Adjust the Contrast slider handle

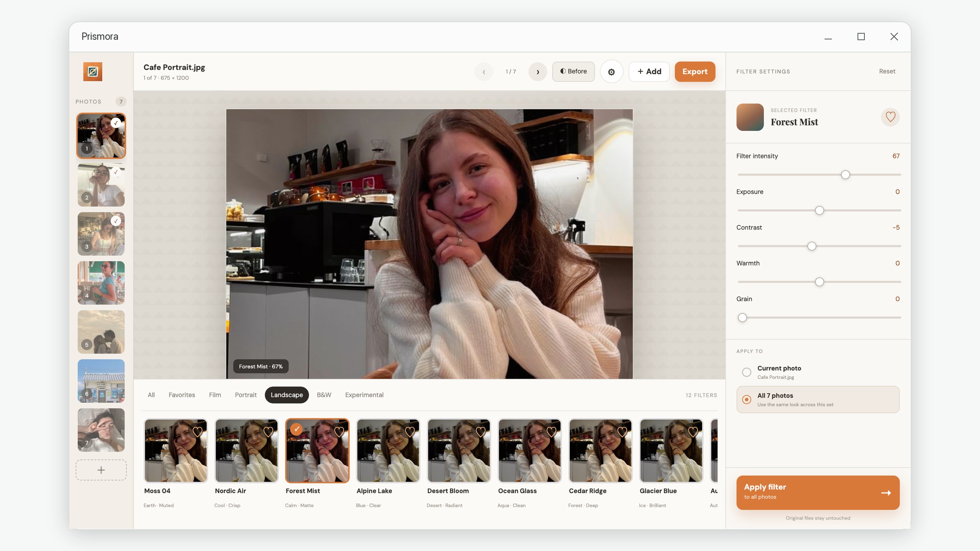(812, 246)
